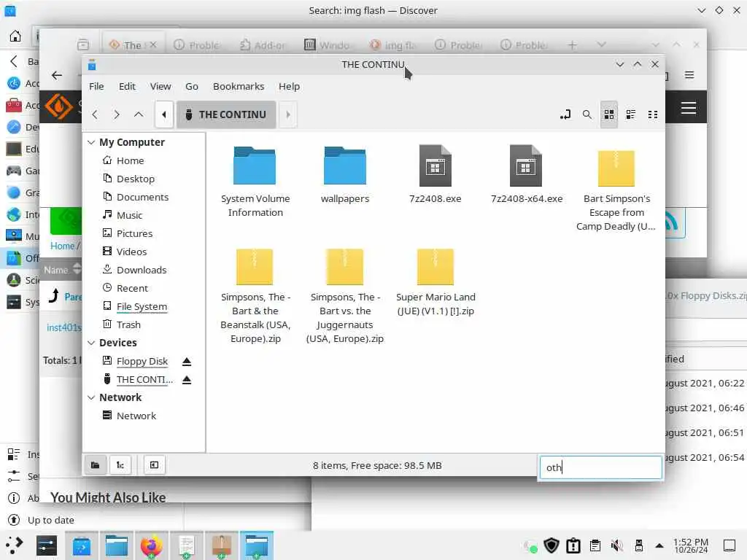747x560 pixels.
Task: Open the Help menu
Action: point(289,86)
